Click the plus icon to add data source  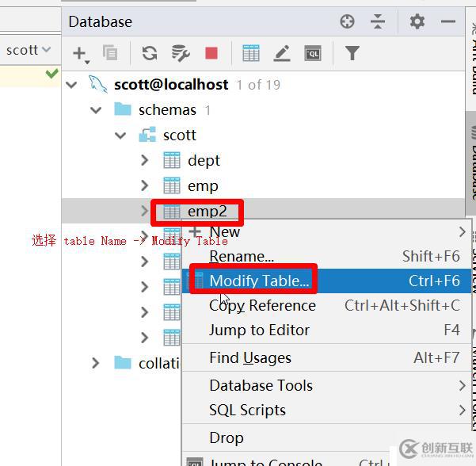80,54
